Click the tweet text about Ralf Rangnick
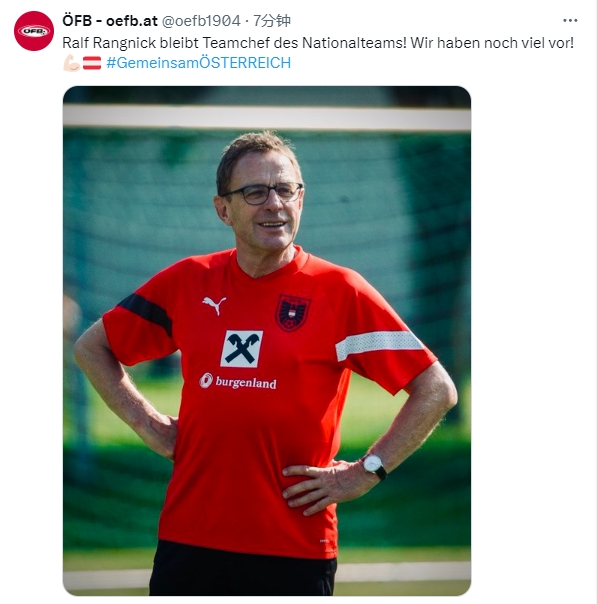 pyautogui.click(x=318, y=43)
